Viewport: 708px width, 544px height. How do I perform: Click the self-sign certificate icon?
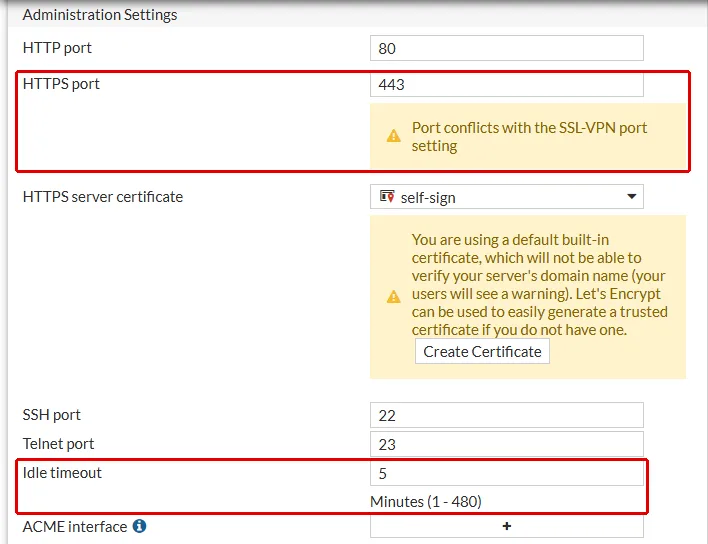[x=387, y=196]
